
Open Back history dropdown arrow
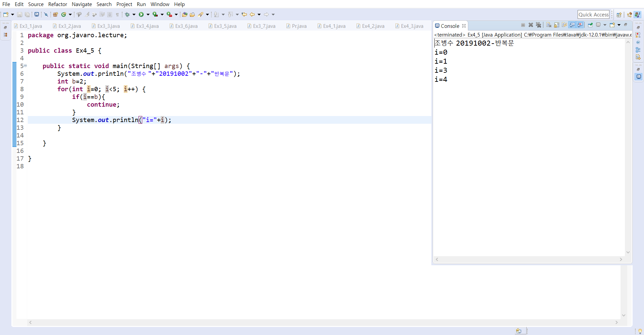[259, 14]
